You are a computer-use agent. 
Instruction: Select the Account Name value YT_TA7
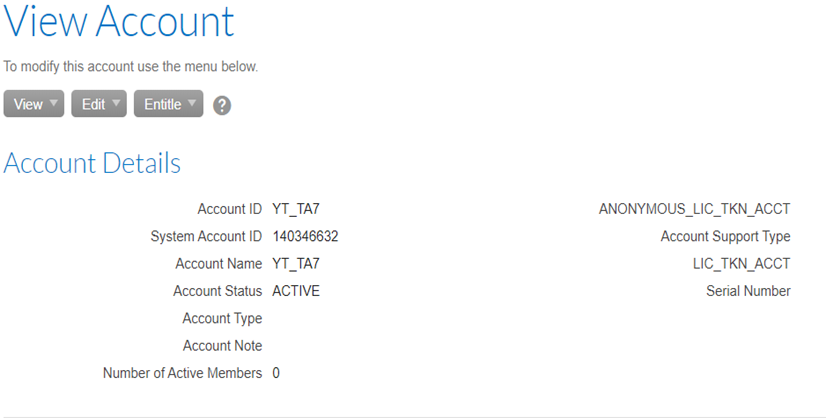[296, 264]
